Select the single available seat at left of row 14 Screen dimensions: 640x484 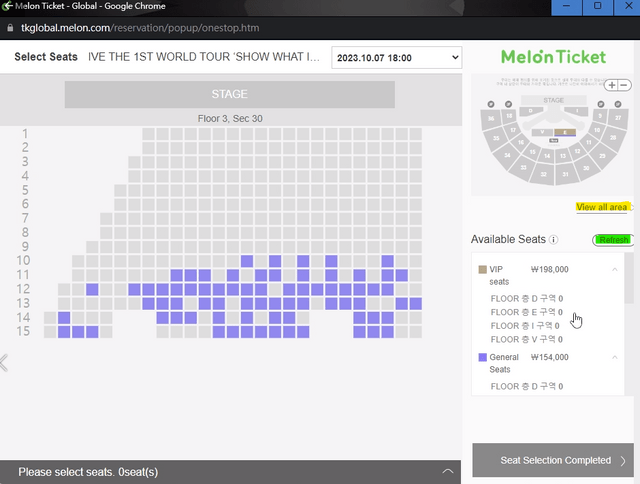coord(64,318)
